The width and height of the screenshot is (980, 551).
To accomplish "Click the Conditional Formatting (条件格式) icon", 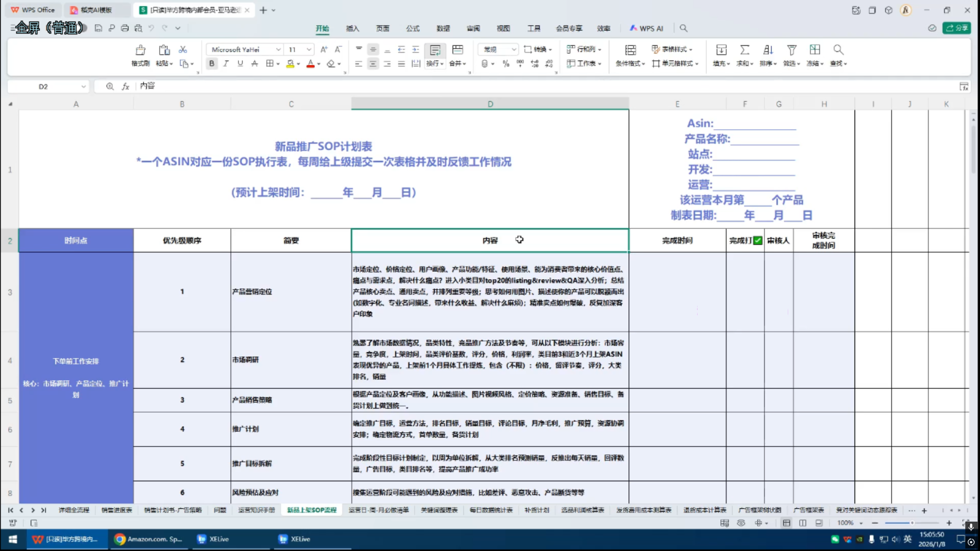I will 630,50.
